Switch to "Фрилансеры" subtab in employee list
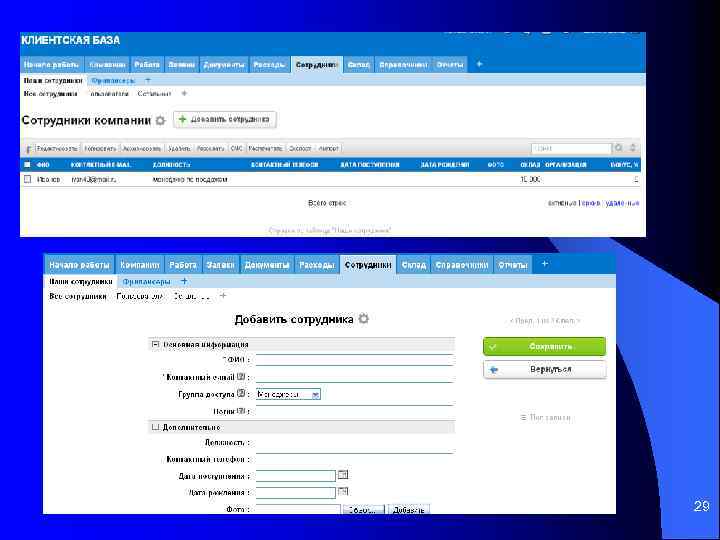 point(113,80)
